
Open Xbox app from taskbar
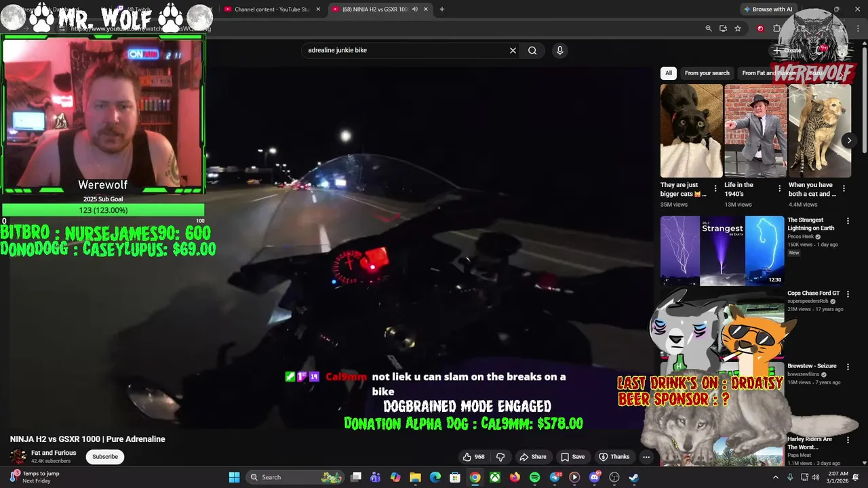click(x=495, y=477)
